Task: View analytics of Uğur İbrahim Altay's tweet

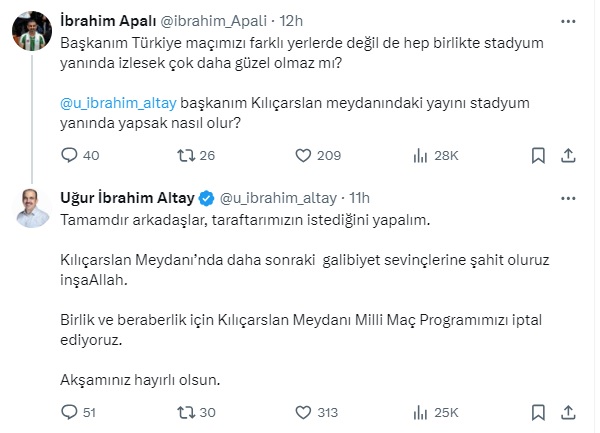Action: pos(421,411)
